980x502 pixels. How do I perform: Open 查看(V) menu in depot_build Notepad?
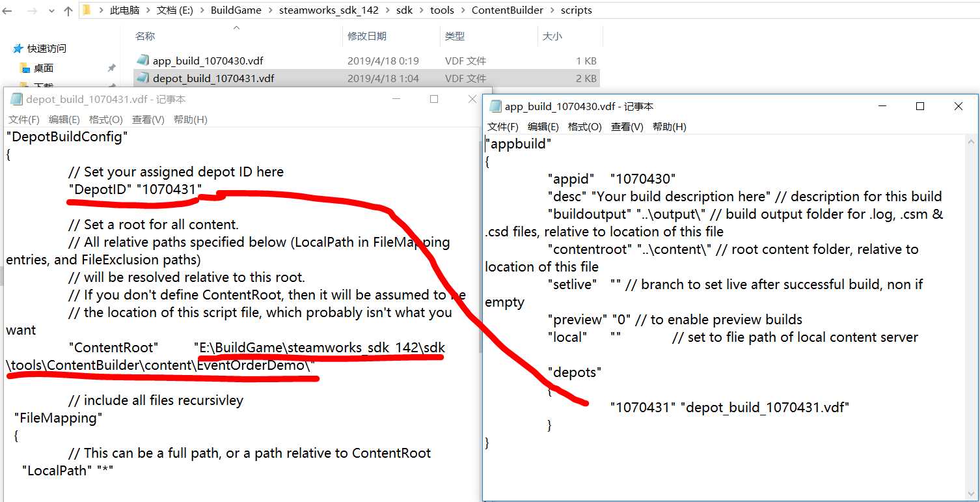click(x=148, y=120)
